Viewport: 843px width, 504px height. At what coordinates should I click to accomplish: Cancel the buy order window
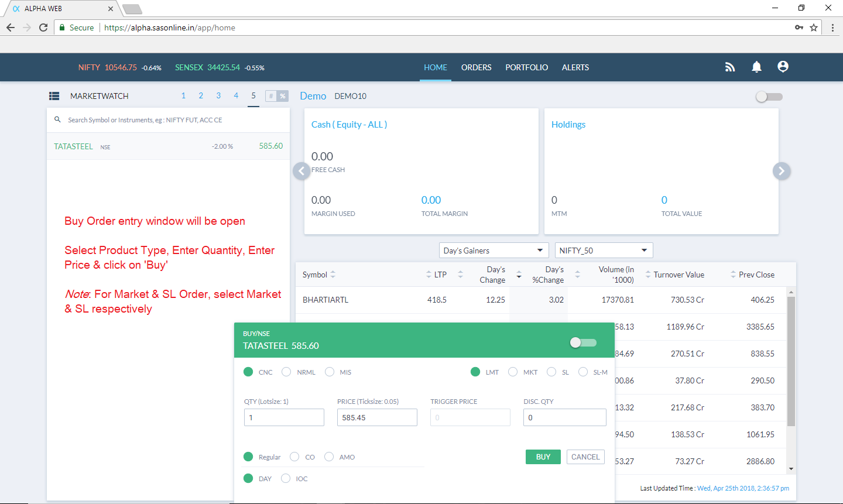click(585, 457)
